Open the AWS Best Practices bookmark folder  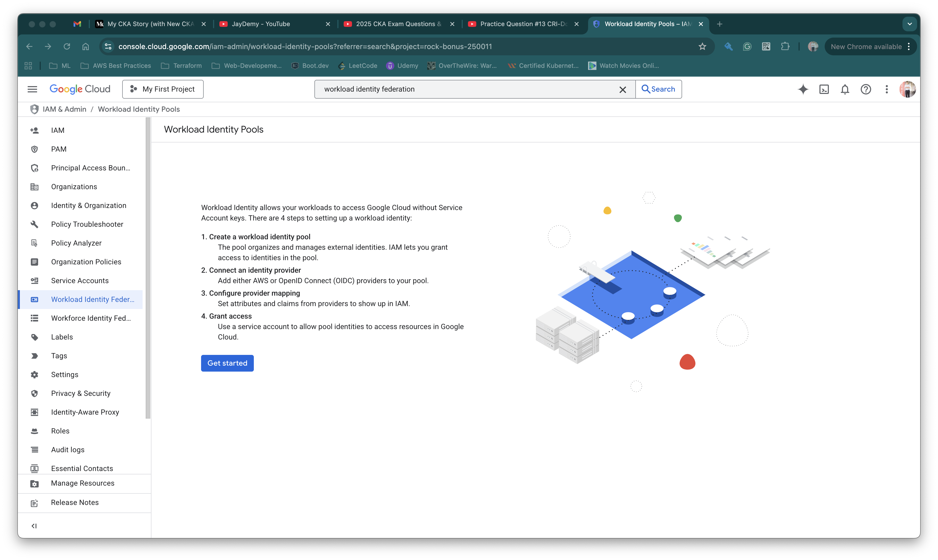(116, 66)
